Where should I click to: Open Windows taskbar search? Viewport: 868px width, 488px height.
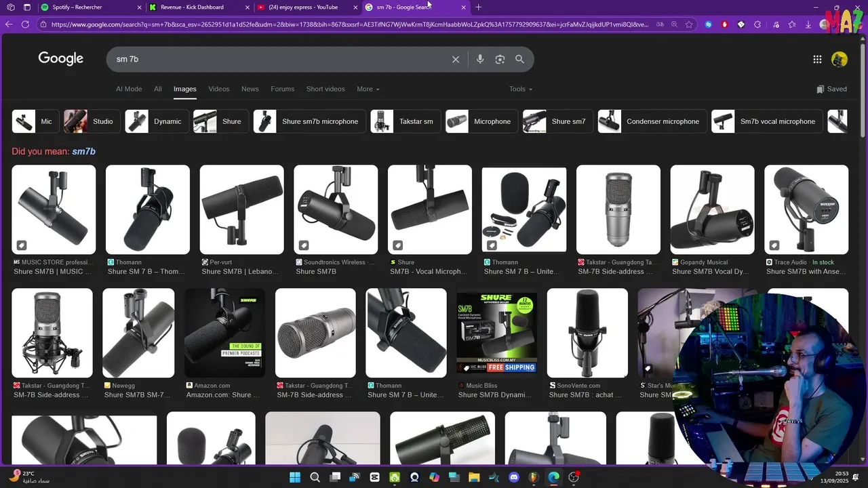click(315, 477)
